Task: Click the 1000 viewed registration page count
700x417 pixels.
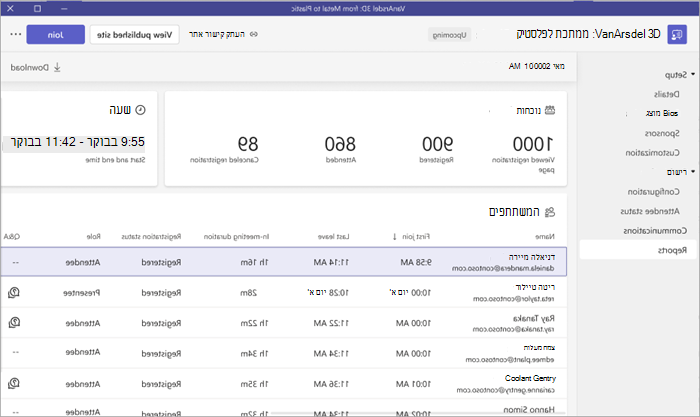Action: [533, 144]
